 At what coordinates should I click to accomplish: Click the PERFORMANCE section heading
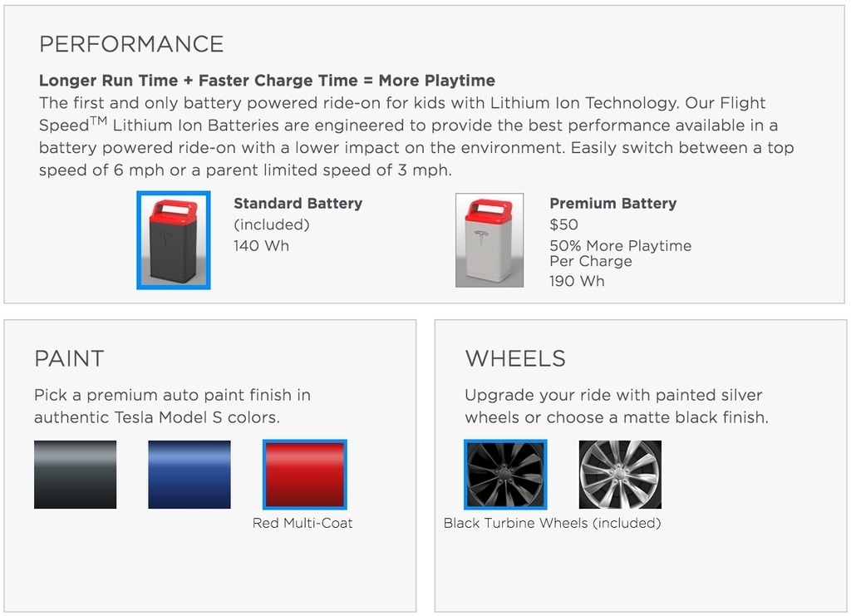[131, 45]
